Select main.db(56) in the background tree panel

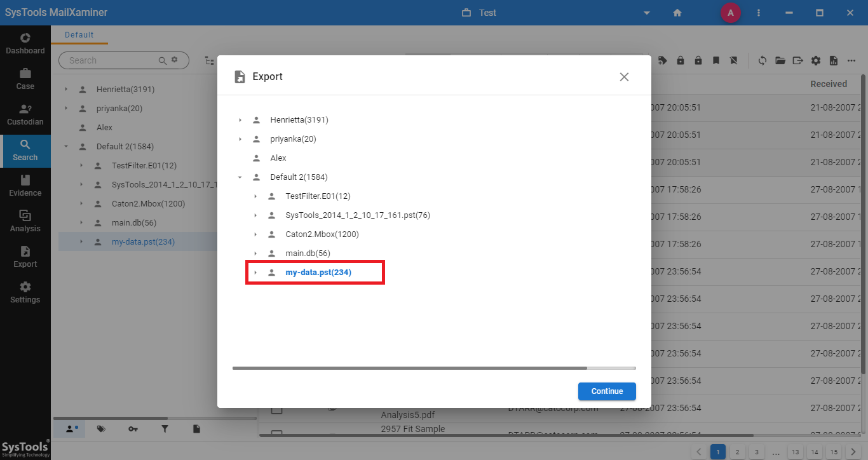tap(133, 223)
